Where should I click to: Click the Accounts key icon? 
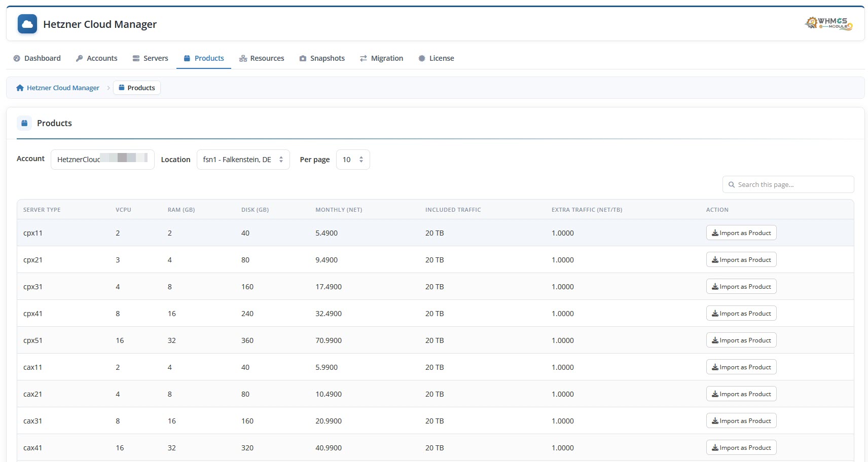coord(79,58)
